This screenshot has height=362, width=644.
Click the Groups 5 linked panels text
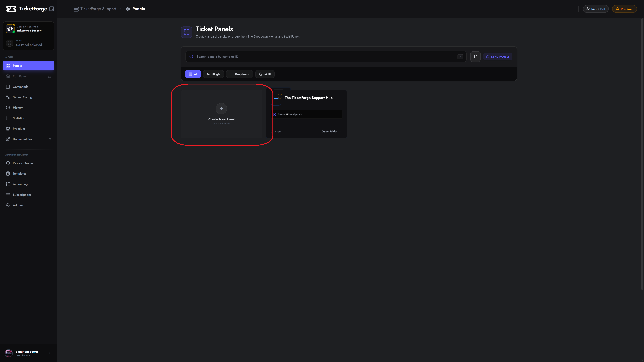[x=290, y=114]
